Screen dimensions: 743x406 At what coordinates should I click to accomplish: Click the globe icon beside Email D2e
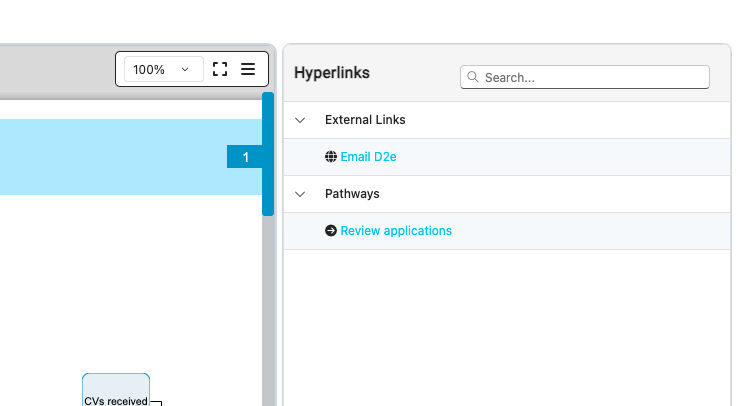pyautogui.click(x=331, y=157)
